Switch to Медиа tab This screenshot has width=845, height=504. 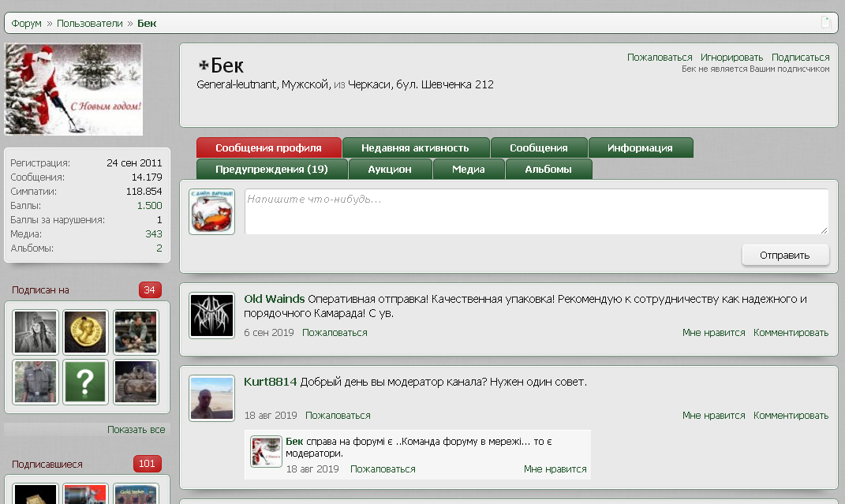[469, 169]
